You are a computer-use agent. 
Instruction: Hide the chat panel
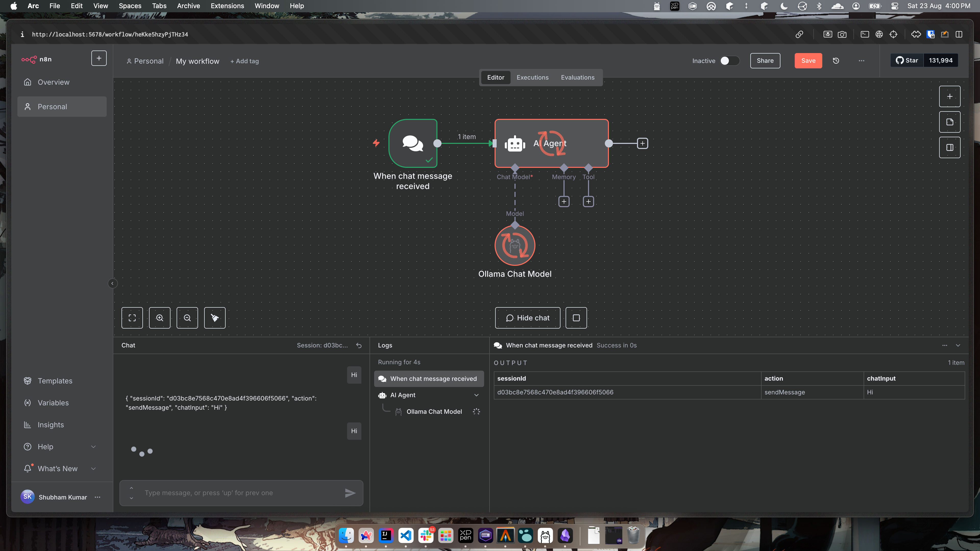(x=527, y=318)
